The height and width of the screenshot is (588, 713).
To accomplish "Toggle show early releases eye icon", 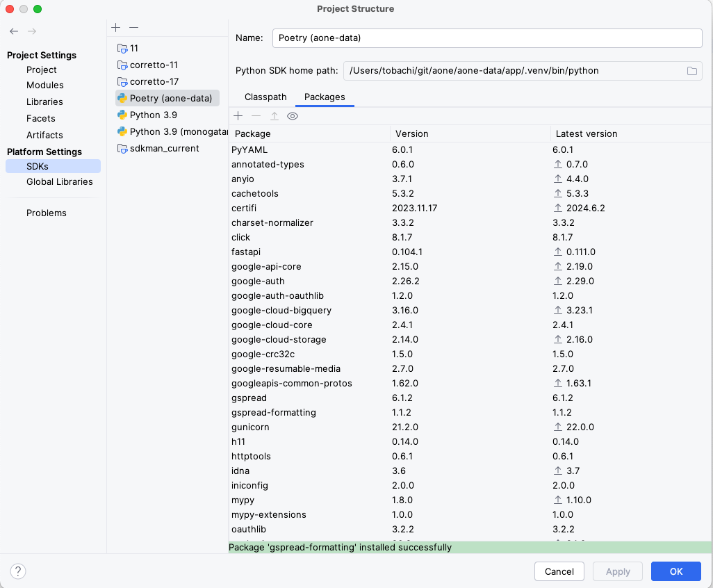I will pos(293,116).
